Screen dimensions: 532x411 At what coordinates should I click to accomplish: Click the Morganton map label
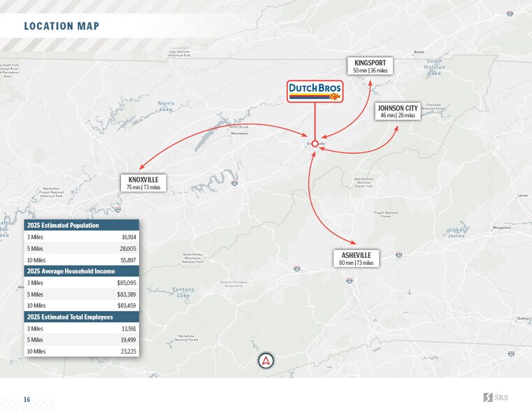(502, 228)
